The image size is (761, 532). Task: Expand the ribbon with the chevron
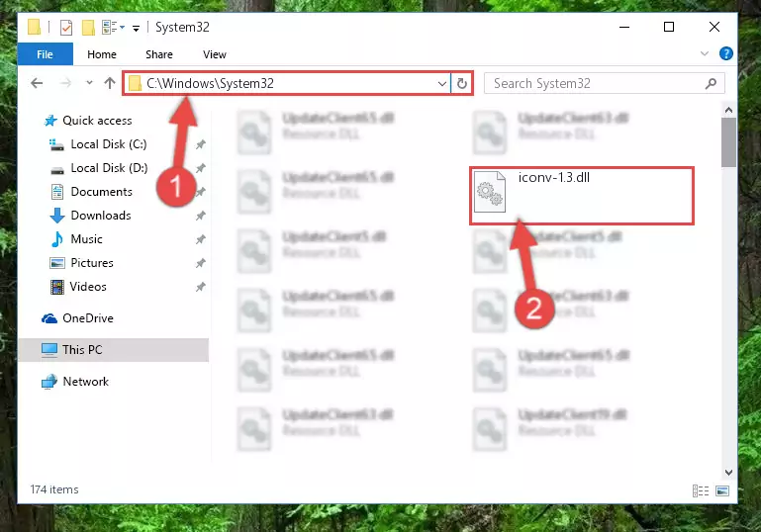[x=705, y=53]
